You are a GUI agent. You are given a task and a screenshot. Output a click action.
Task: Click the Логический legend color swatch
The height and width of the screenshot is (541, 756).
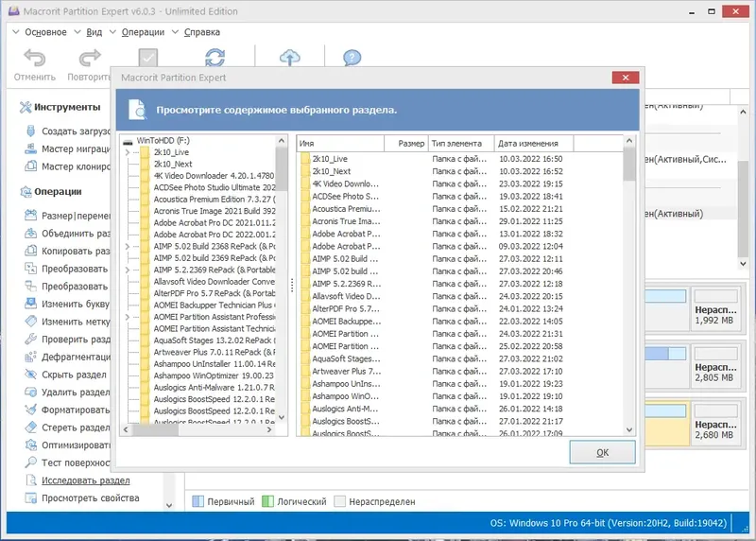click(267, 501)
